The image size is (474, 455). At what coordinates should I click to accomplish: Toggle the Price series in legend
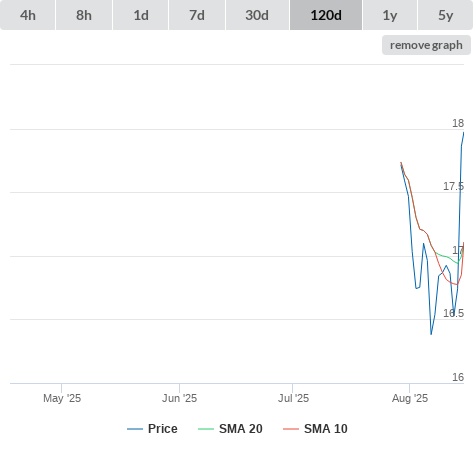click(x=152, y=429)
